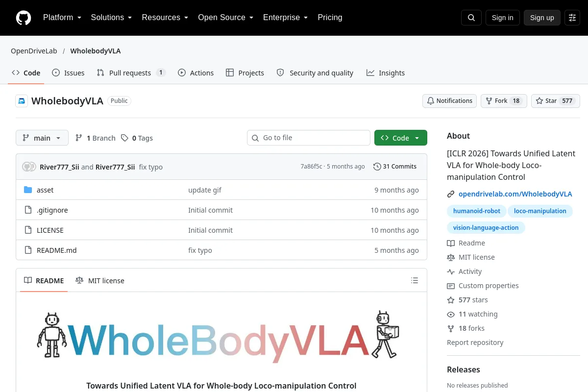Select the README tab in file viewer
The height and width of the screenshot is (392, 588).
coord(44,281)
